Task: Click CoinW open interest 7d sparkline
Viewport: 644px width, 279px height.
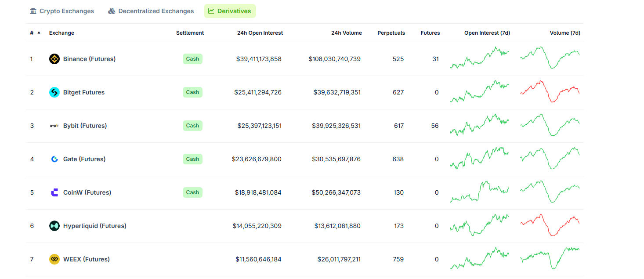Action: (x=479, y=192)
